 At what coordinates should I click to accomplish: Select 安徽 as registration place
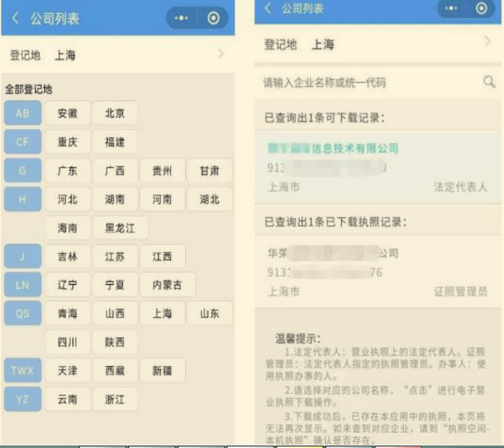coord(68,113)
